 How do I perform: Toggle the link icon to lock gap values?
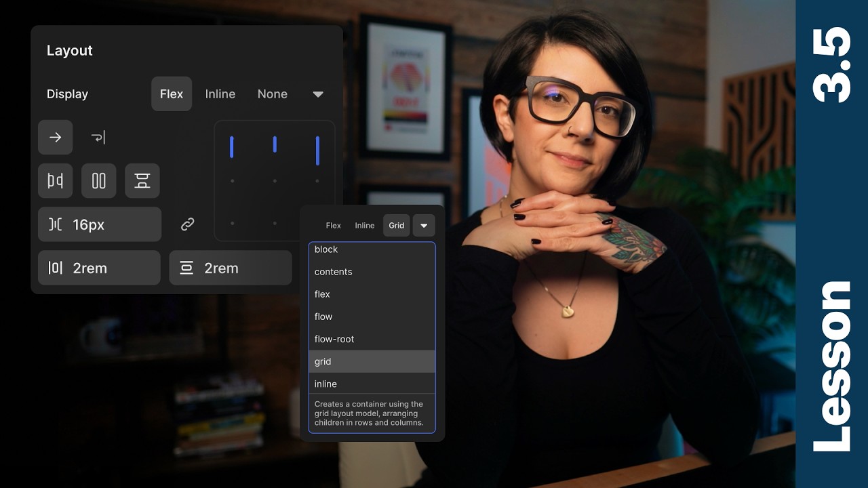click(x=187, y=224)
